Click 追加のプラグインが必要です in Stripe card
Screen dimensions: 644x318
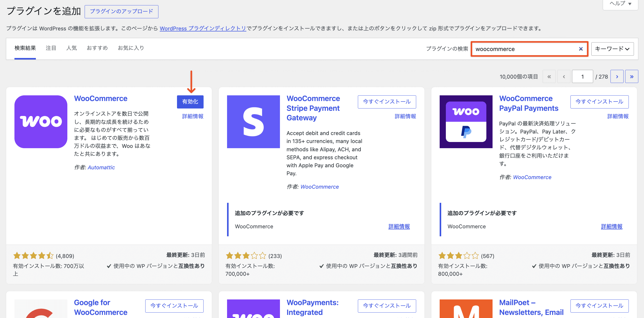(269, 213)
